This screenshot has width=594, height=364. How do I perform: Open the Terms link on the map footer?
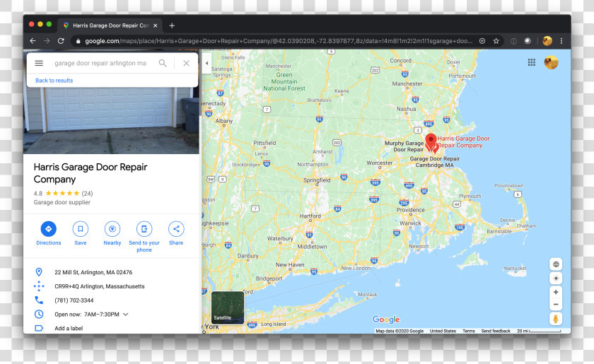click(469, 331)
